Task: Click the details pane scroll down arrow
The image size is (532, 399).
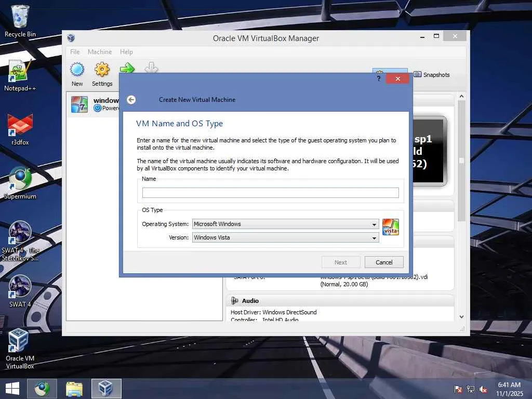Action: pyautogui.click(x=461, y=316)
